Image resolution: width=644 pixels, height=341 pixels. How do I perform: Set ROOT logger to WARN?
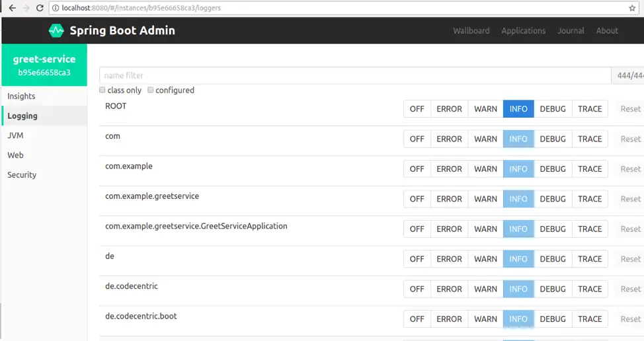click(485, 109)
